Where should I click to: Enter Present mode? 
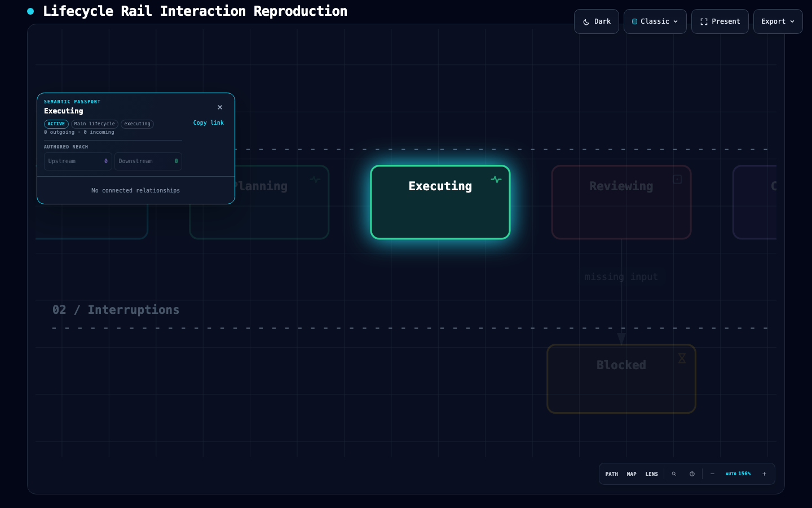720,21
